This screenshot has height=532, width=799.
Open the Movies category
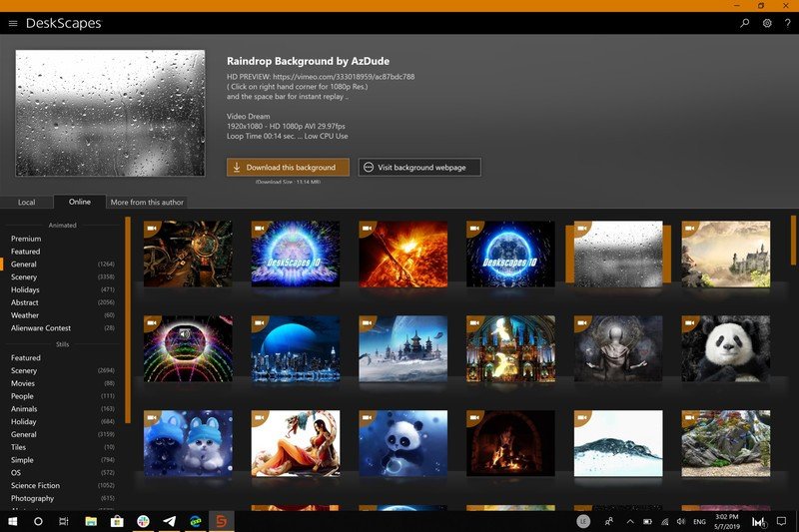click(62, 383)
